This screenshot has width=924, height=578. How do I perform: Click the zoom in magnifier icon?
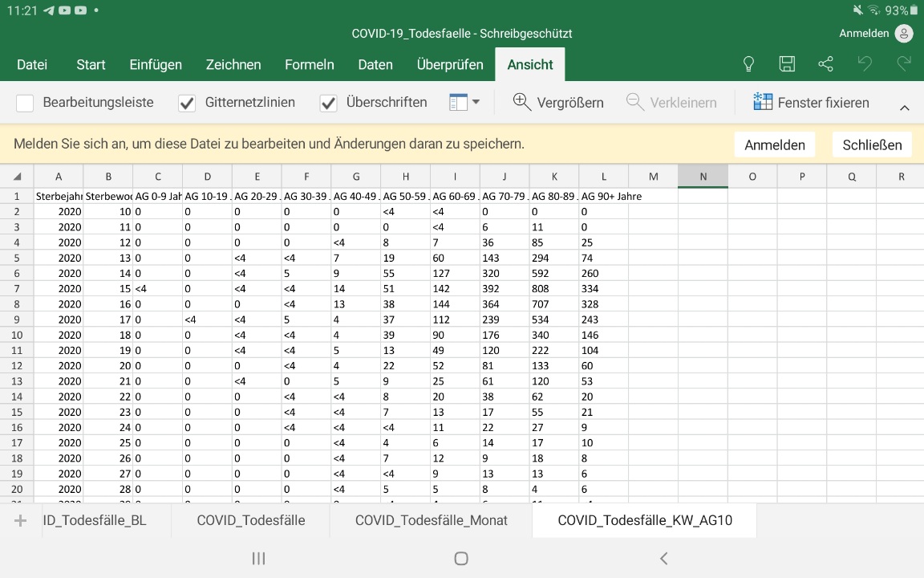[522, 102]
